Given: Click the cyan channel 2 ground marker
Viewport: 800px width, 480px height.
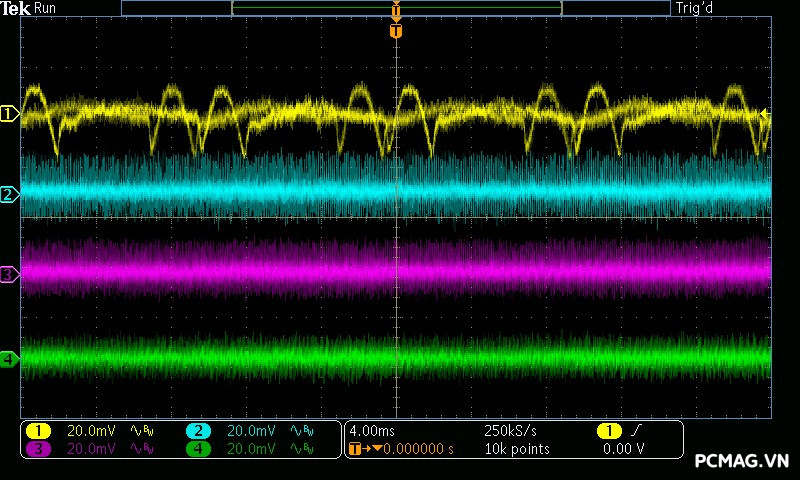Looking at the screenshot, I should [x=9, y=194].
